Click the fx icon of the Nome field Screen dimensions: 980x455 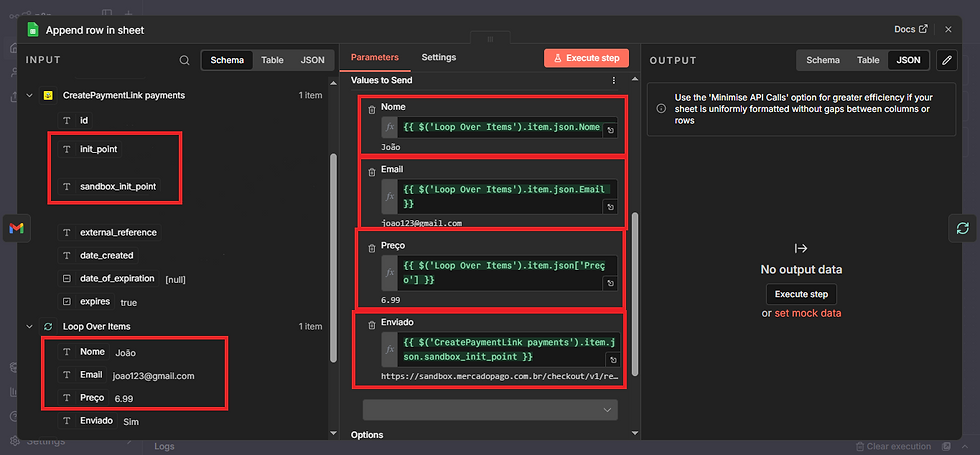click(390, 128)
